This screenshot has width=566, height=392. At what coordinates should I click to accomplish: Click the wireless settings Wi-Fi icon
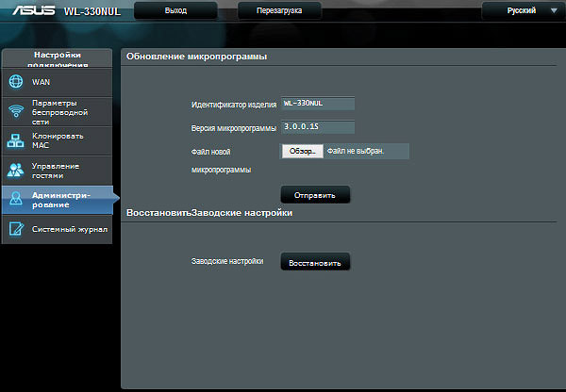coord(16,111)
